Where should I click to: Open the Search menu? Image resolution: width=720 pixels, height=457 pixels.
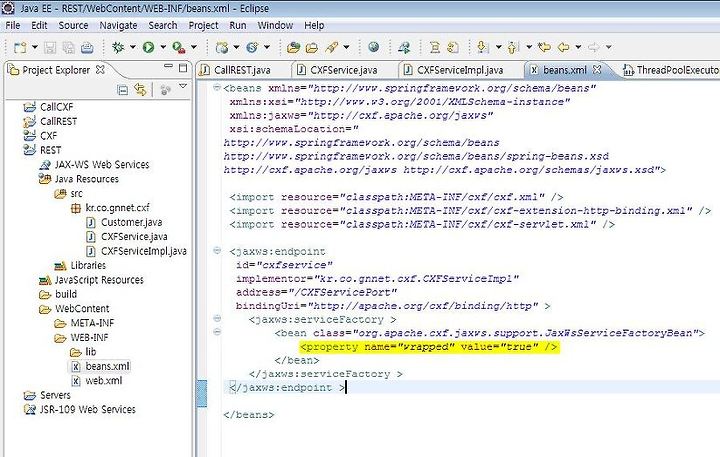tap(163, 25)
